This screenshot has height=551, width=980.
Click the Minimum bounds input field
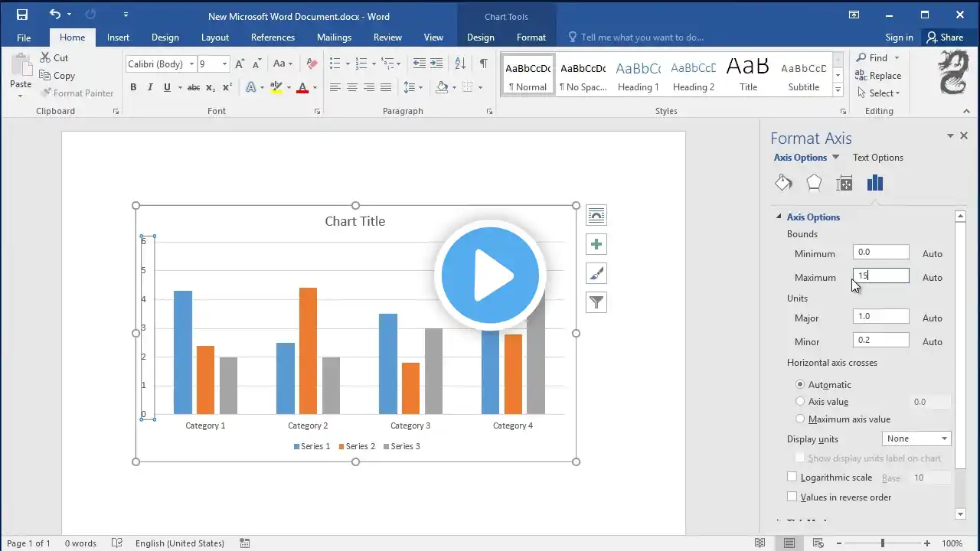pyautogui.click(x=880, y=253)
